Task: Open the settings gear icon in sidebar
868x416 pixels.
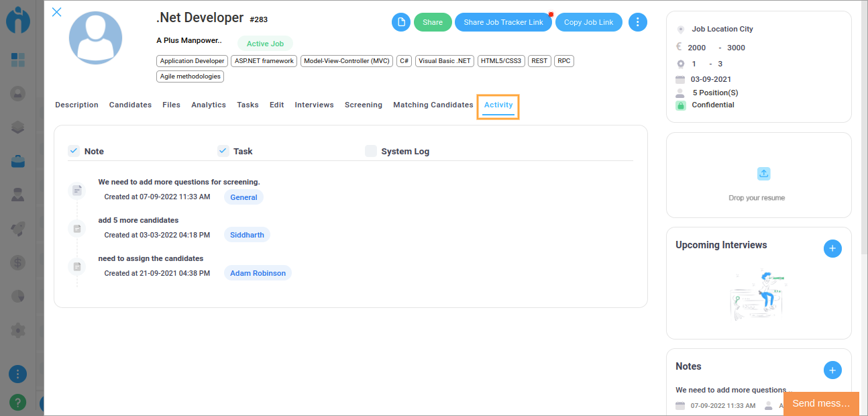Action: point(18,330)
